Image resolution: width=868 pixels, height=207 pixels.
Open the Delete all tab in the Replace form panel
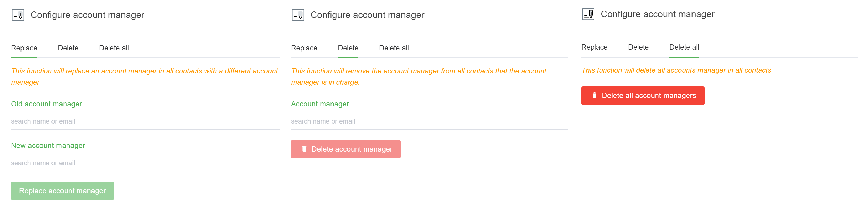click(114, 48)
